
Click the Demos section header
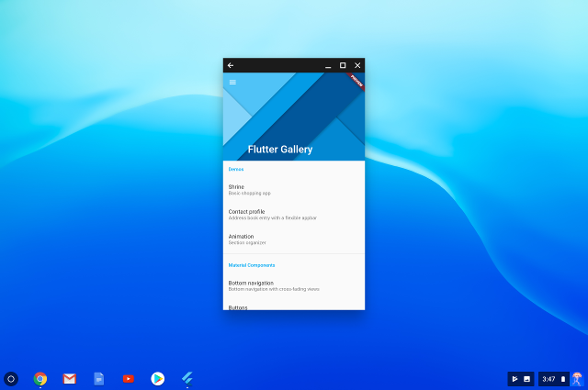pyautogui.click(x=236, y=170)
